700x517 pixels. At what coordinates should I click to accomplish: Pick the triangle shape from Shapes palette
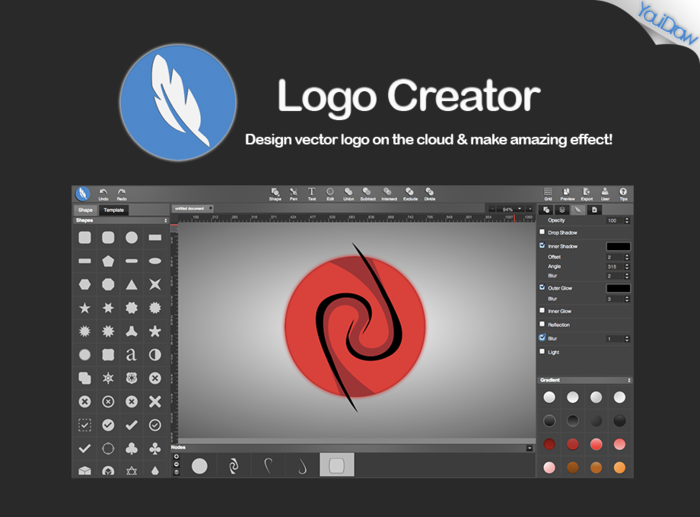click(x=131, y=284)
